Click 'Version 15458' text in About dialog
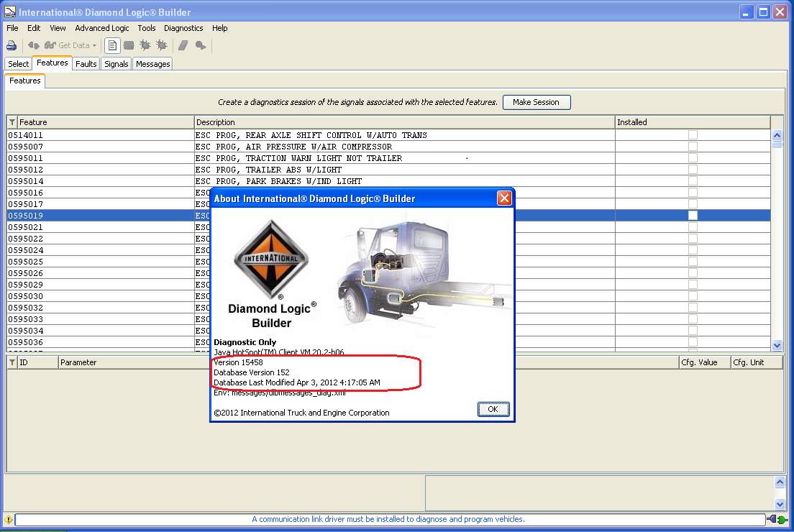This screenshot has height=532, width=794. pos(238,362)
